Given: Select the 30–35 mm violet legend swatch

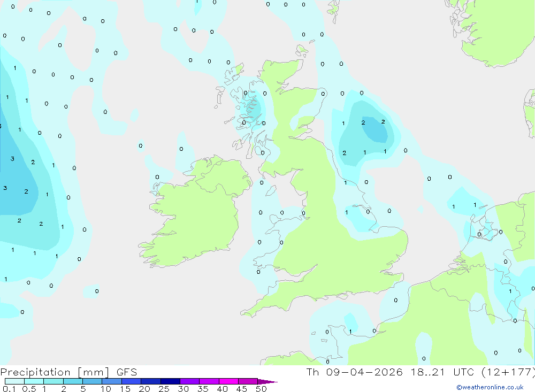Looking at the screenshot, I should click(x=189, y=381).
